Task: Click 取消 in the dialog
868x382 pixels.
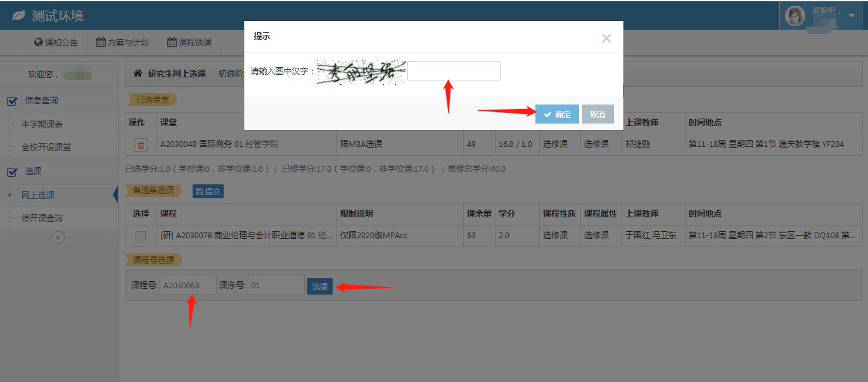Action: (x=597, y=115)
